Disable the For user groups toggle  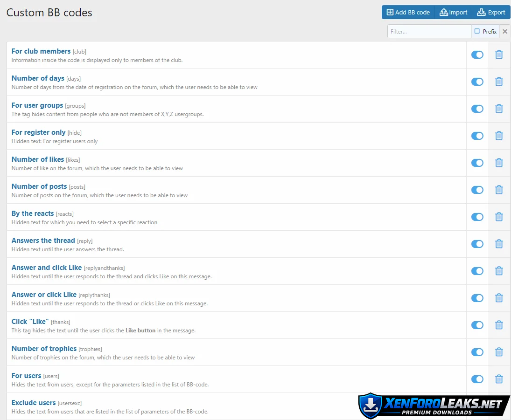pyautogui.click(x=477, y=109)
